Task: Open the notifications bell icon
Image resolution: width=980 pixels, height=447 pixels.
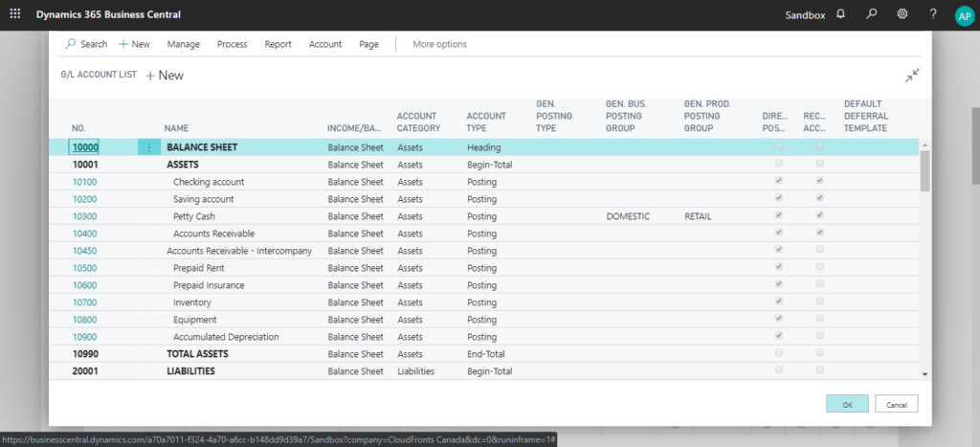Action: pos(840,13)
